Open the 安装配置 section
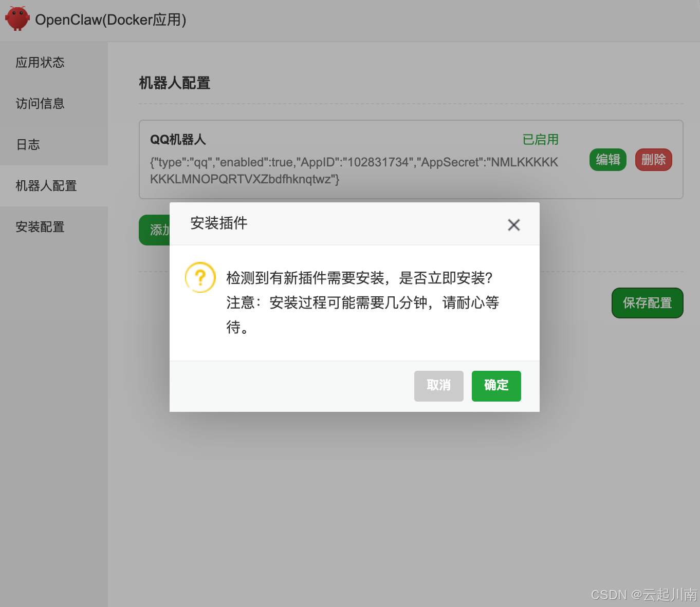Image resolution: width=700 pixels, height=607 pixels. (40, 227)
